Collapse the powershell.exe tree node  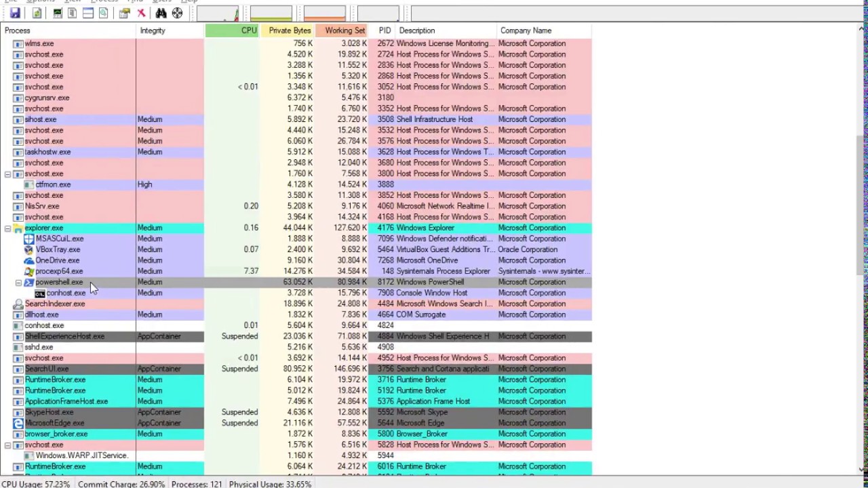[x=18, y=283]
